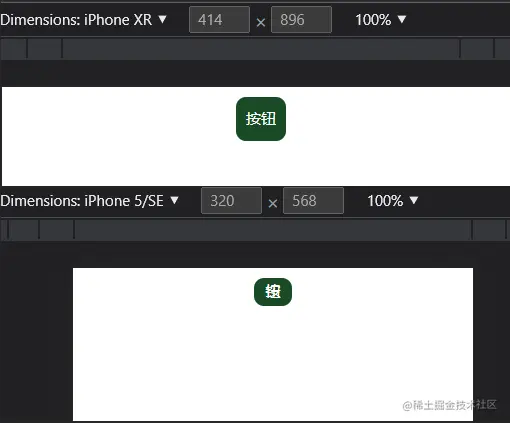Click the lower media query breakpoint bar
Screen dimensions: 510x423
coord(255,230)
